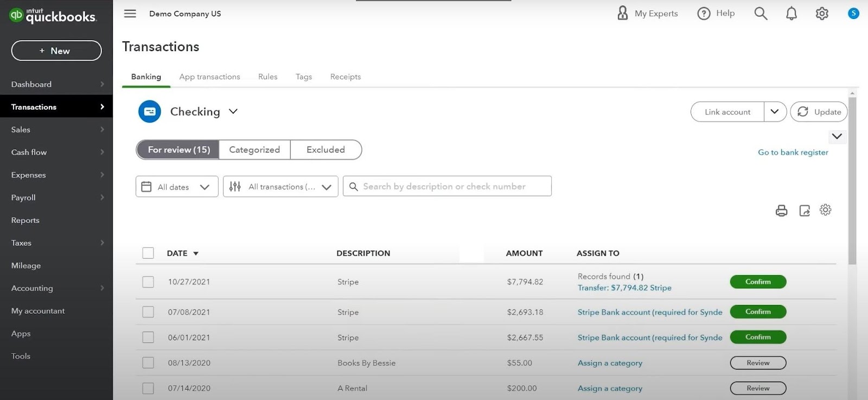Click the filter sliders icon
This screenshot has width=868, height=400.
235,187
